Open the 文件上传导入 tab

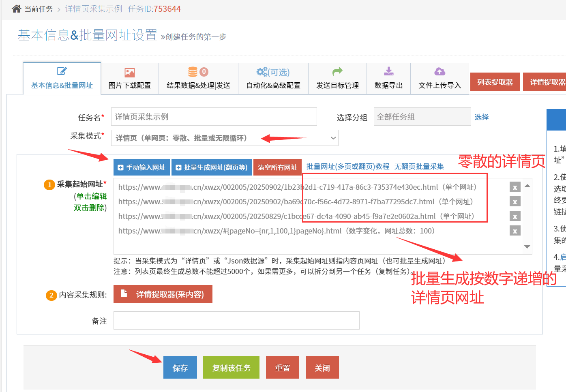[x=440, y=79]
